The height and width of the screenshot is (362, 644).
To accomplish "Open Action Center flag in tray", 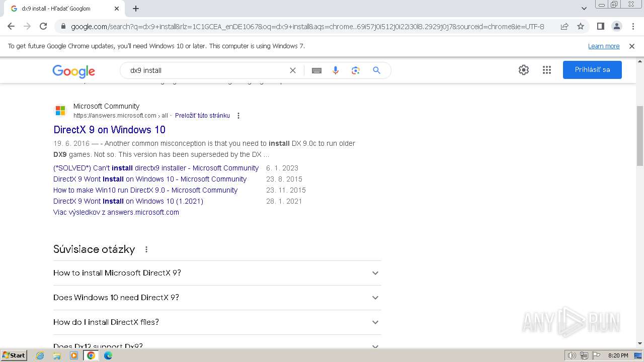I will pyautogui.click(x=596, y=355).
